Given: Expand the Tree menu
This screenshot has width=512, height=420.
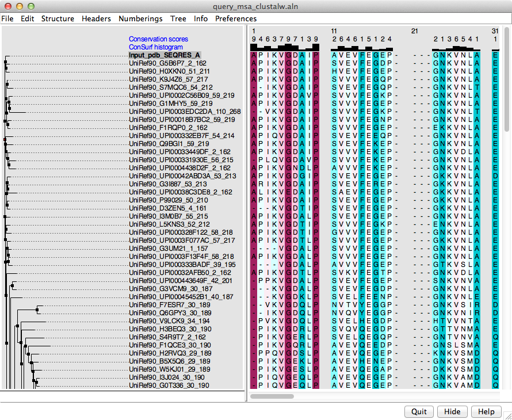Looking at the screenshot, I should pos(178,18).
